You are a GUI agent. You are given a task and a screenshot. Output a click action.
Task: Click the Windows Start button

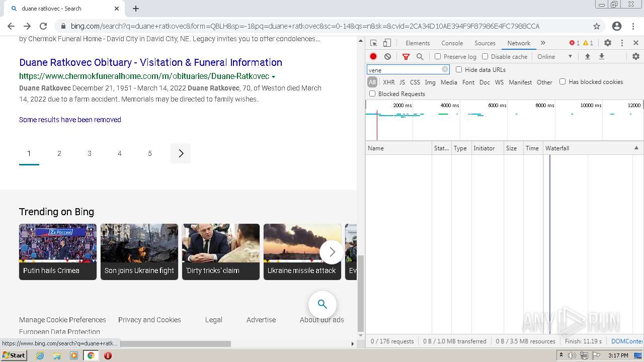coord(14,355)
